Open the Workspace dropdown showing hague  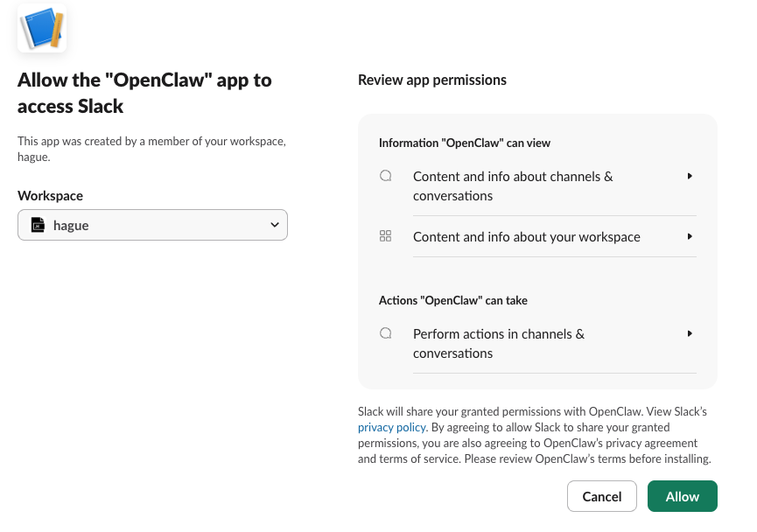coord(152,225)
